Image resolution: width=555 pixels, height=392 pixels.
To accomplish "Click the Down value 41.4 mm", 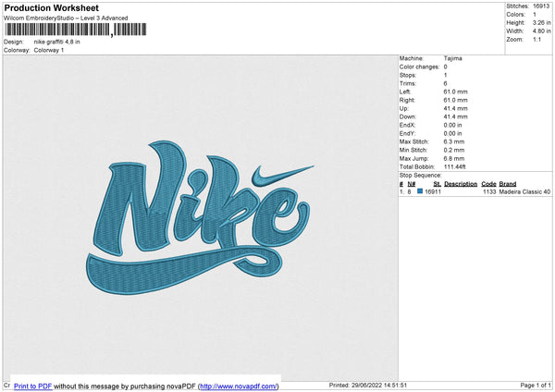I will pyautogui.click(x=455, y=116).
